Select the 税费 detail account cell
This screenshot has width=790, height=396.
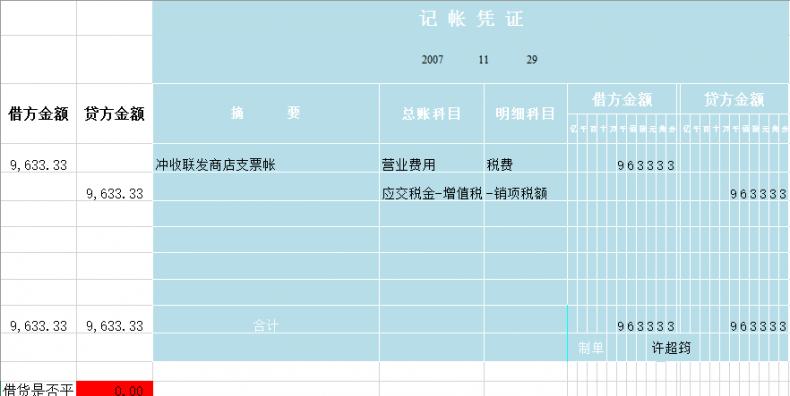click(x=525, y=164)
